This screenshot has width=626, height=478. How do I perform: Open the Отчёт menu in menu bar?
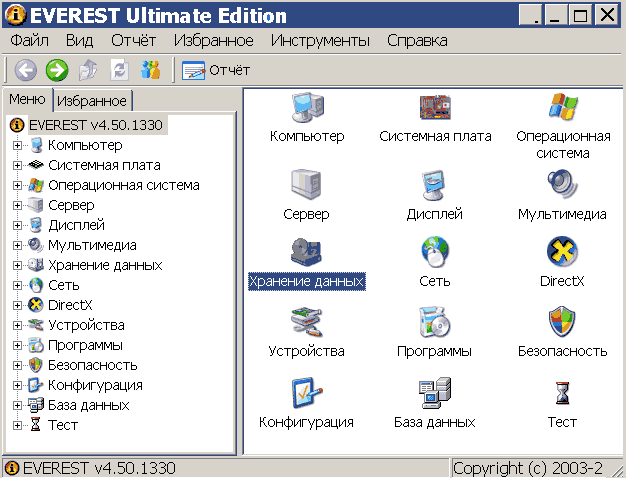133,41
